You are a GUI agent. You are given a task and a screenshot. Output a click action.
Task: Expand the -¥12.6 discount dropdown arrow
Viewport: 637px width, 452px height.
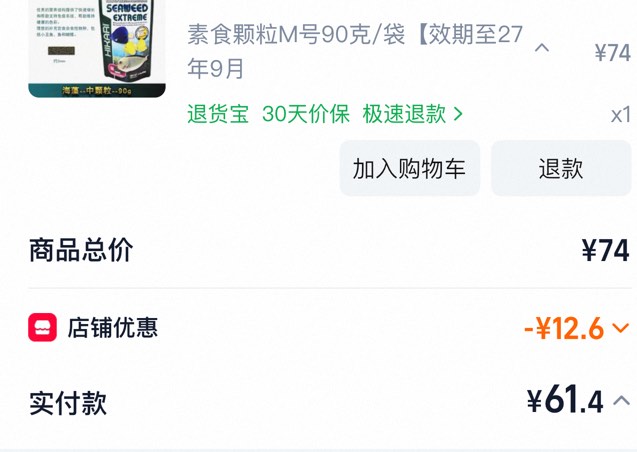click(620, 327)
